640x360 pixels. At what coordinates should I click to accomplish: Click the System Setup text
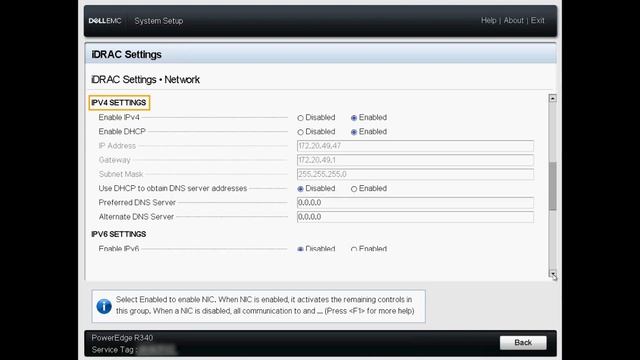[x=158, y=21]
